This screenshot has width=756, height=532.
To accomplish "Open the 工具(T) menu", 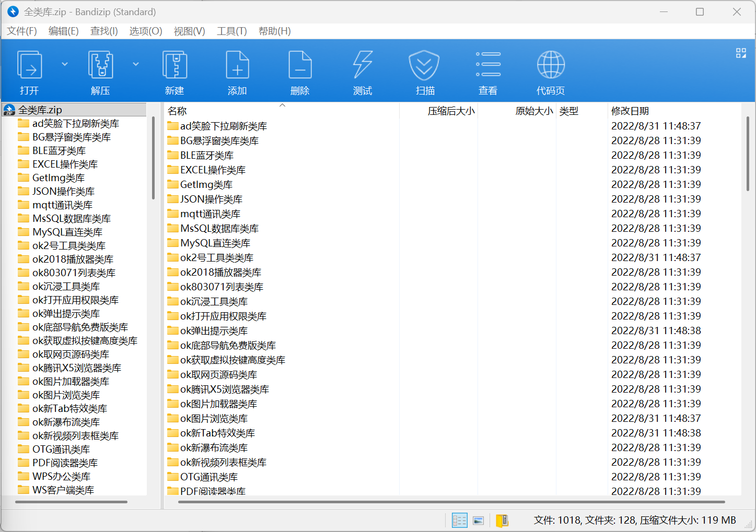I will tap(231, 31).
